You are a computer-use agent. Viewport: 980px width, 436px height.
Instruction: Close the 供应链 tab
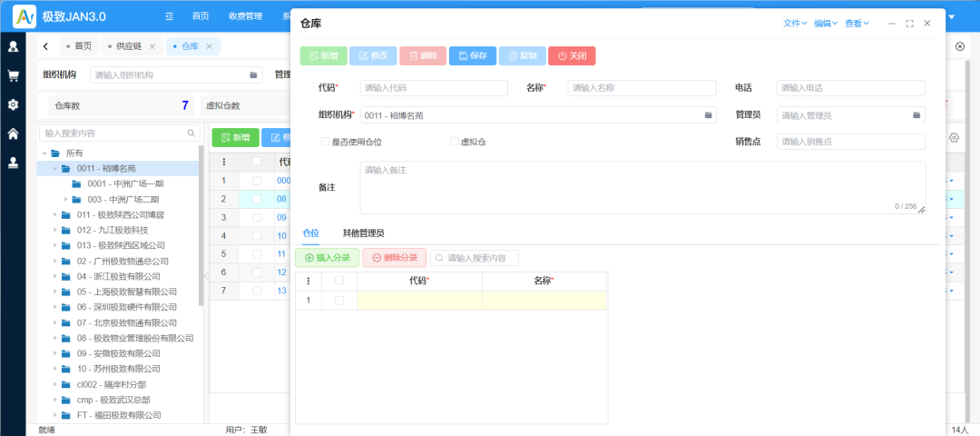(152, 46)
